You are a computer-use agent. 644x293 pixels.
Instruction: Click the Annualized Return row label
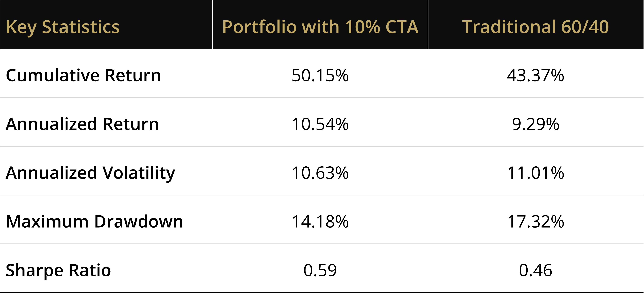pos(82,124)
